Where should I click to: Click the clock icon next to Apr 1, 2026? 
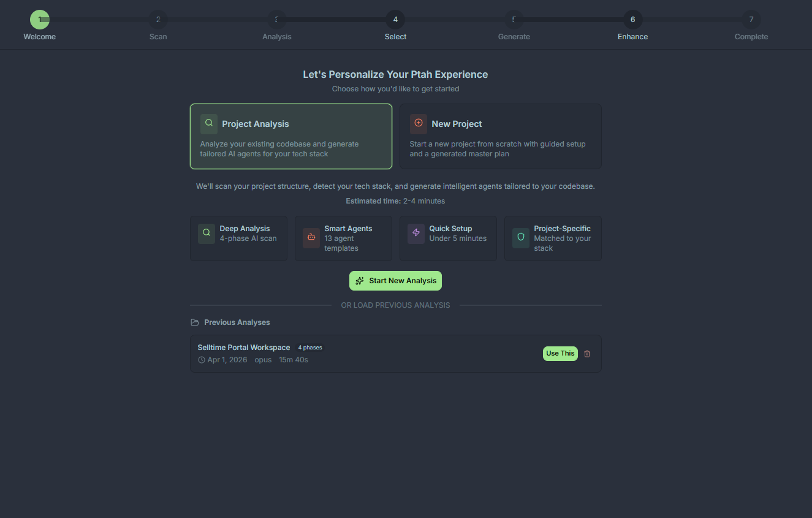[x=202, y=359]
